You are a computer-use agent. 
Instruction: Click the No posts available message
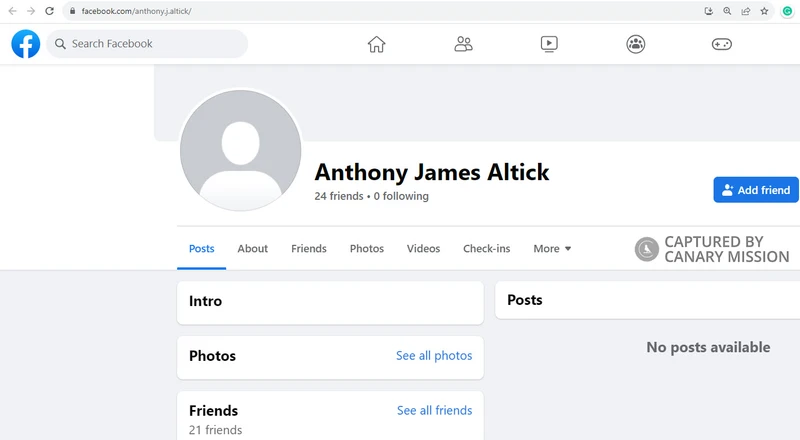[x=708, y=347]
